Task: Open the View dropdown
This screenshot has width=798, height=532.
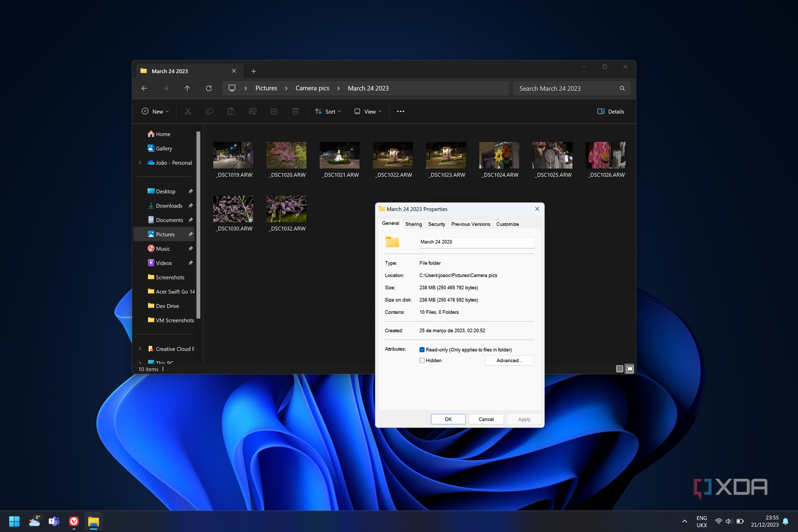Action: point(368,111)
